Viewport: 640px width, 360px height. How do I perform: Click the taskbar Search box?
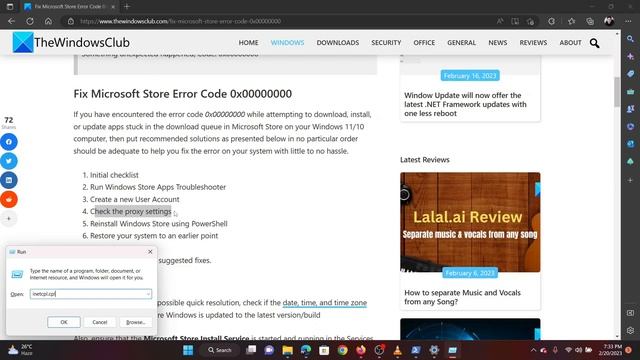[x=220, y=350]
